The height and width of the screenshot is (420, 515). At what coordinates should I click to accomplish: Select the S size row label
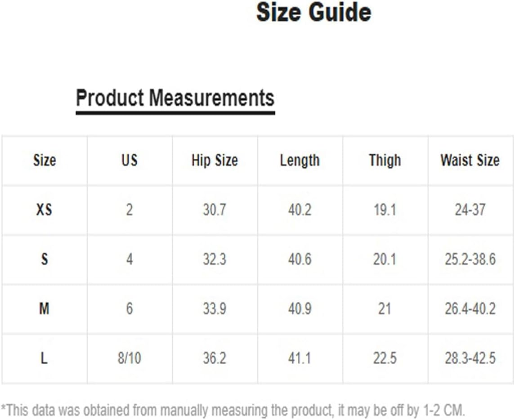coord(45,259)
